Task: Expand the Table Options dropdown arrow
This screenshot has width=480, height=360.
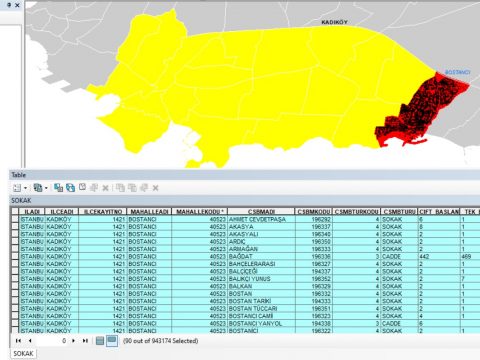Action: point(25,188)
